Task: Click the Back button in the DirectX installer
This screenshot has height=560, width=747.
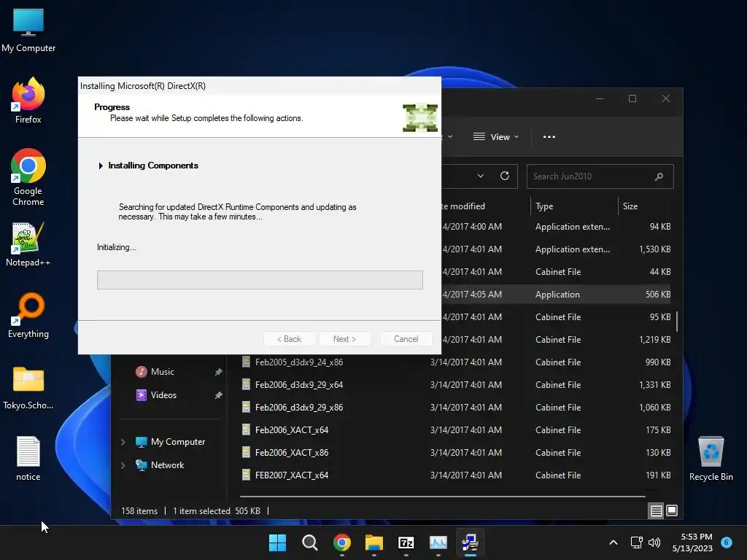Action: click(289, 339)
